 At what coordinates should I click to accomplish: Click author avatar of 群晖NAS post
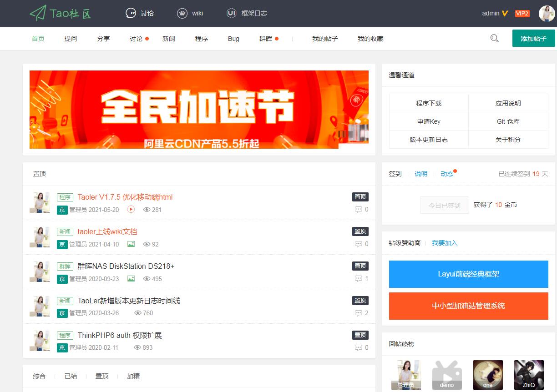click(40, 271)
